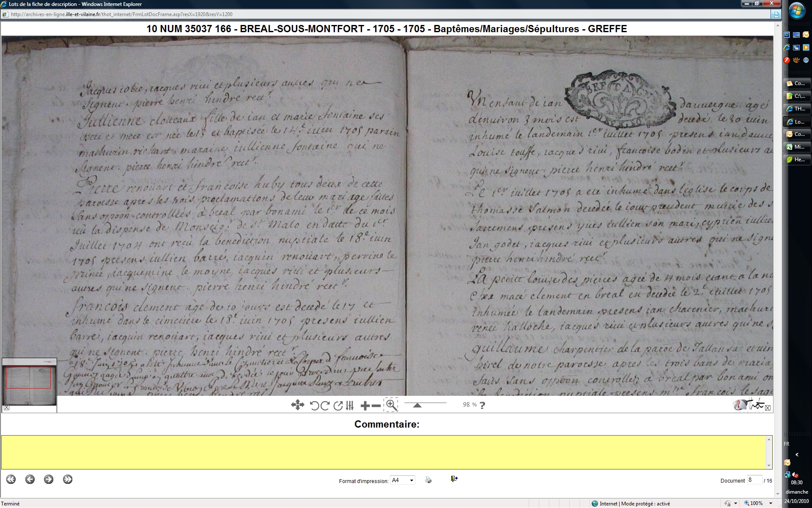
Task: Activate magnifier zoom area tool
Action: (x=391, y=405)
